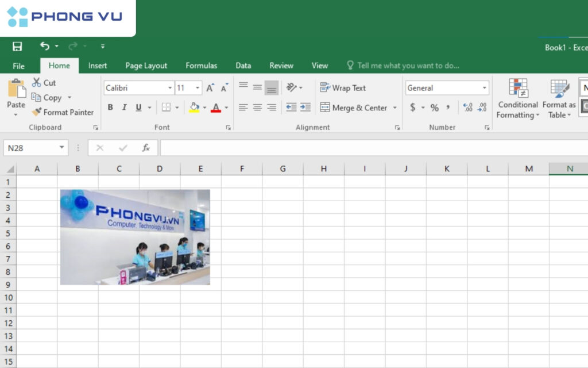Align text right icon
The width and height of the screenshot is (588, 368).
(272, 108)
